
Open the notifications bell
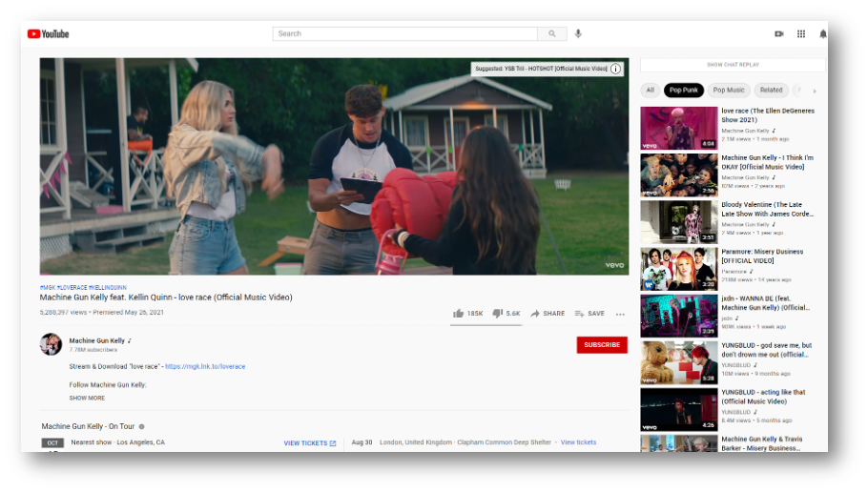tap(823, 33)
